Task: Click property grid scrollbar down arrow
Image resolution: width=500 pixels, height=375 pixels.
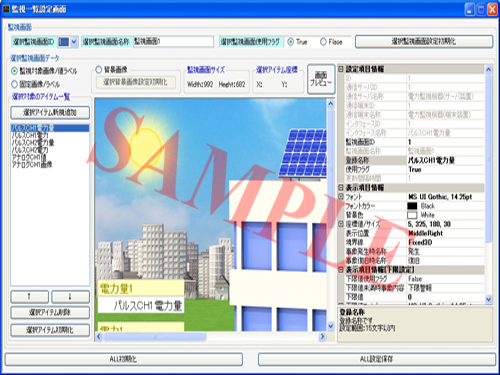Action: coord(488,299)
